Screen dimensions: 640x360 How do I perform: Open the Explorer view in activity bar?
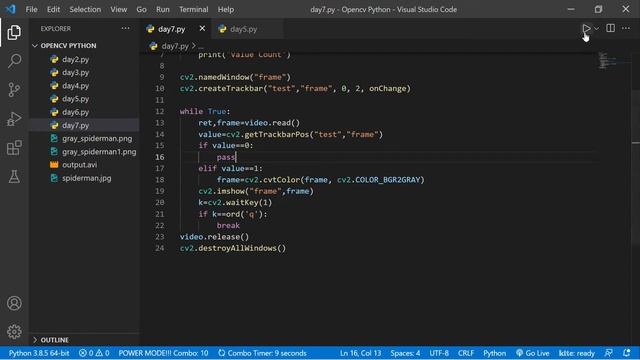coord(14,32)
